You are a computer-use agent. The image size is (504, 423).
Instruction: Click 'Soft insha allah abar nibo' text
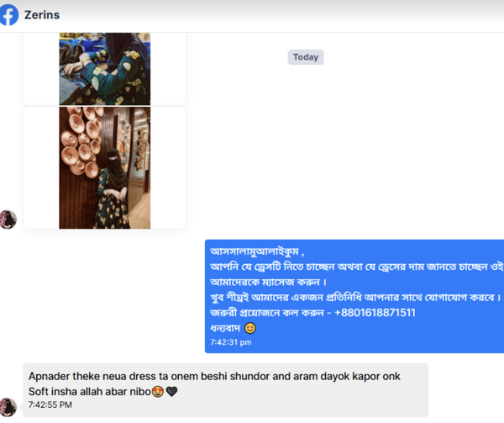coord(90,392)
